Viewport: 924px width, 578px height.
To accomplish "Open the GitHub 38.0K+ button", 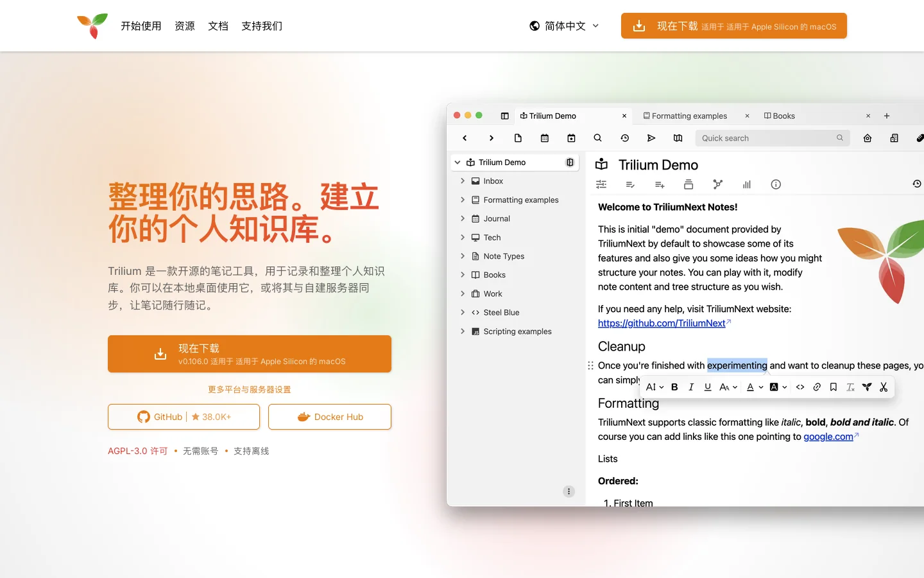I will [184, 417].
